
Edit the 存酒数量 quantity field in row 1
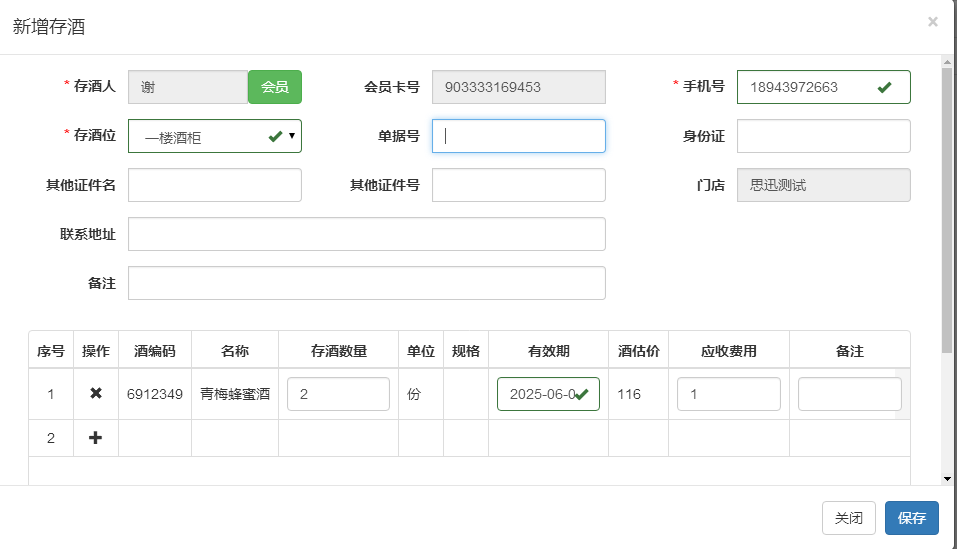point(338,394)
